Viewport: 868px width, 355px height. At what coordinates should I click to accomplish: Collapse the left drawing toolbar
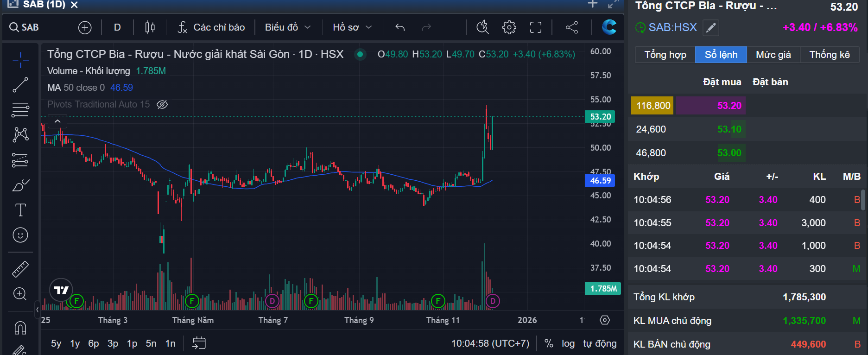[x=38, y=310]
